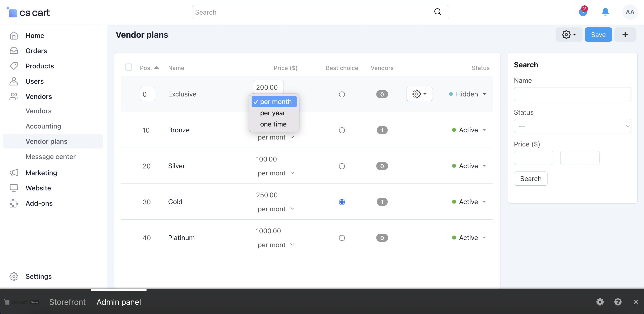Click the notification bell icon
Image resolution: width=644 pixels, height=314 pixels.
(x=605, y=12)
